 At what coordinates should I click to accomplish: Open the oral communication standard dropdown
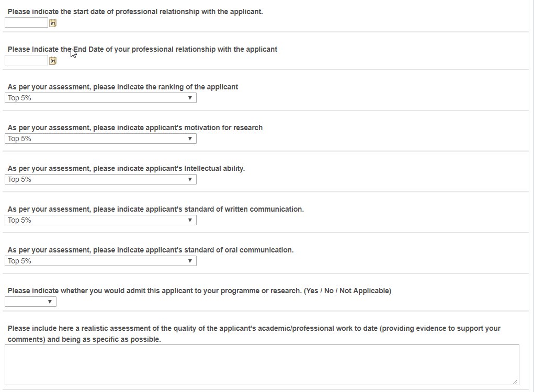100,261
